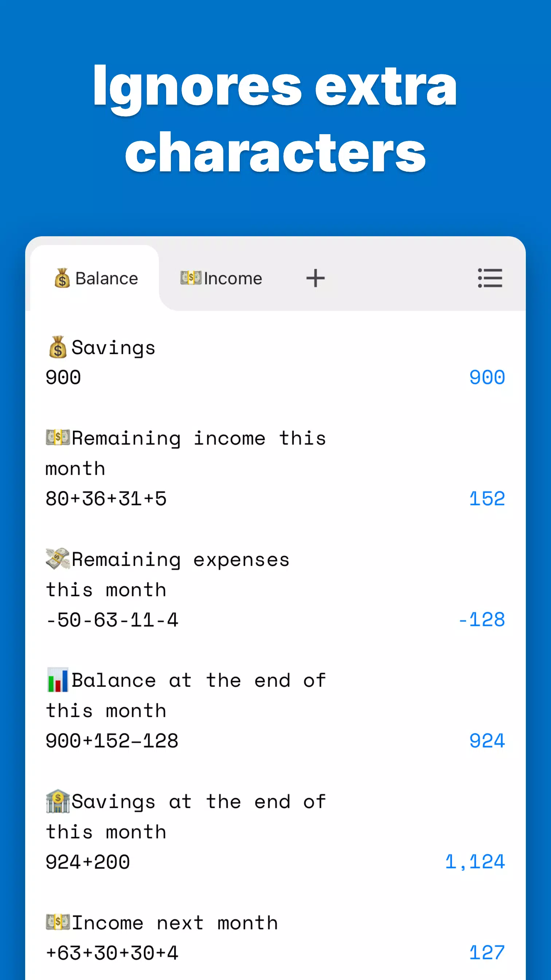Switch to the Income tab

click(x=221, y=278)
